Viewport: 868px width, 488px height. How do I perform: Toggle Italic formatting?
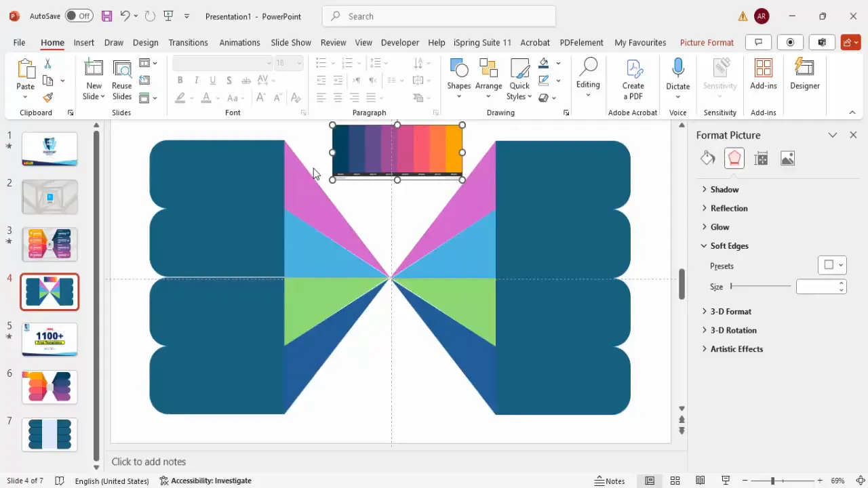point(197,80)
